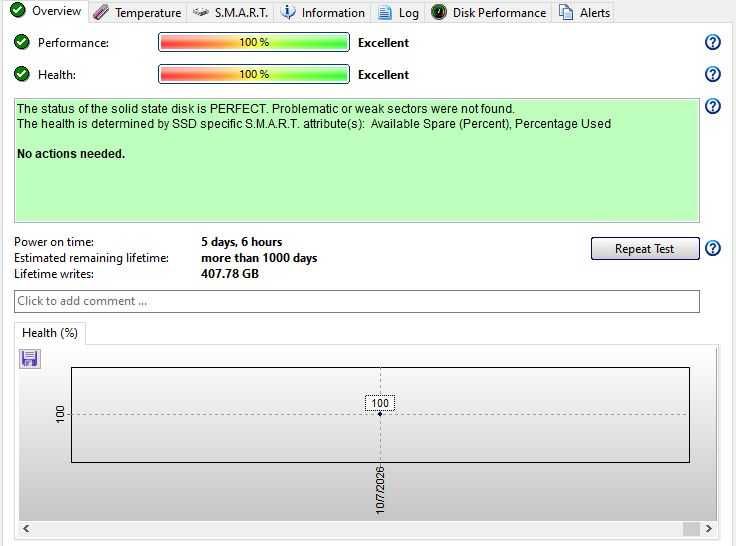This screenshot has height=546, width=736.
Task: Click the green check icon on the Overview tab
Action: [18, 10]
